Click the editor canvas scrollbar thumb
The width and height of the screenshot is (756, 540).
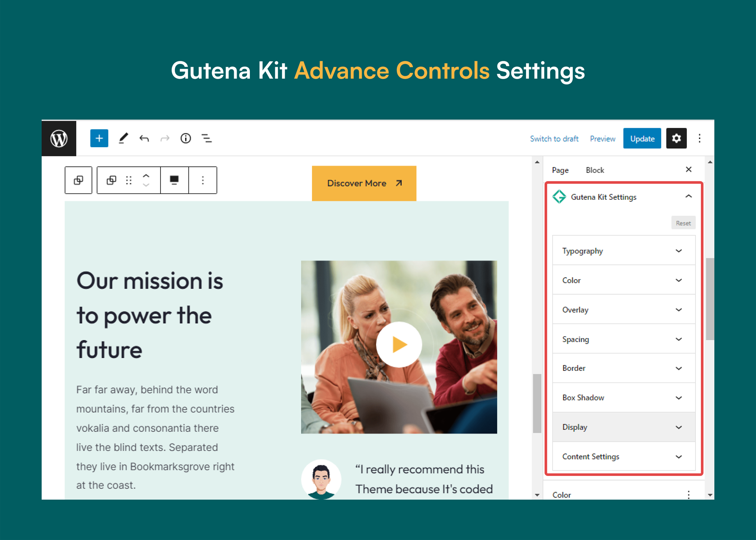[537, 403]
